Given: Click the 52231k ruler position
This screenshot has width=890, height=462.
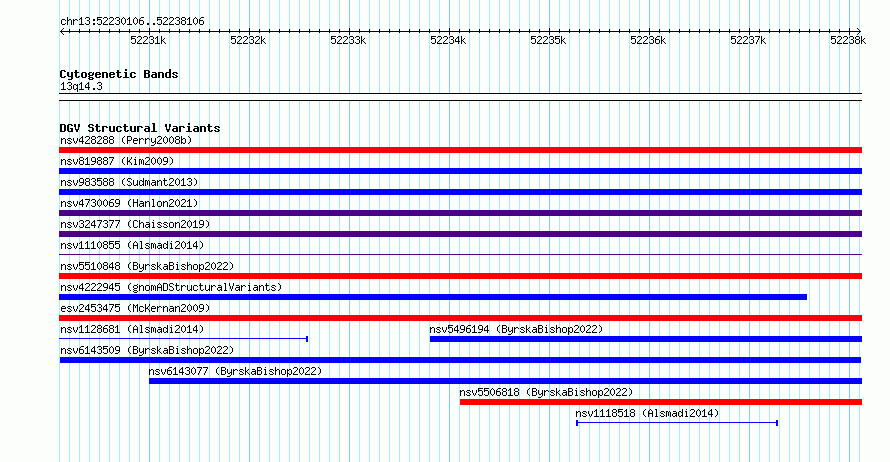Looking at the screenshot, I should [148, 40].
